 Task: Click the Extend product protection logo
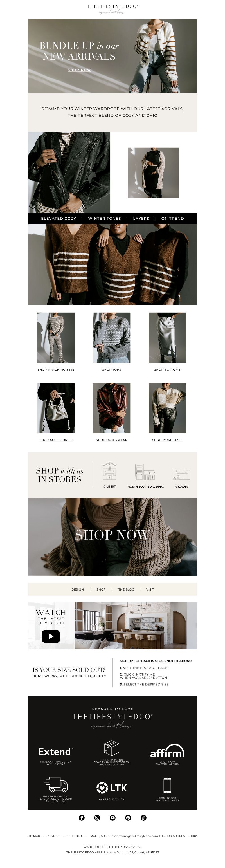(x=56, y=752)
